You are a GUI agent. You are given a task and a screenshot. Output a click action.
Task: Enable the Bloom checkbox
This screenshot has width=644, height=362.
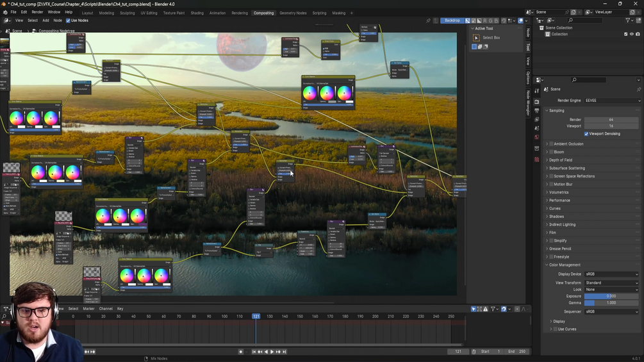(552, 152)
